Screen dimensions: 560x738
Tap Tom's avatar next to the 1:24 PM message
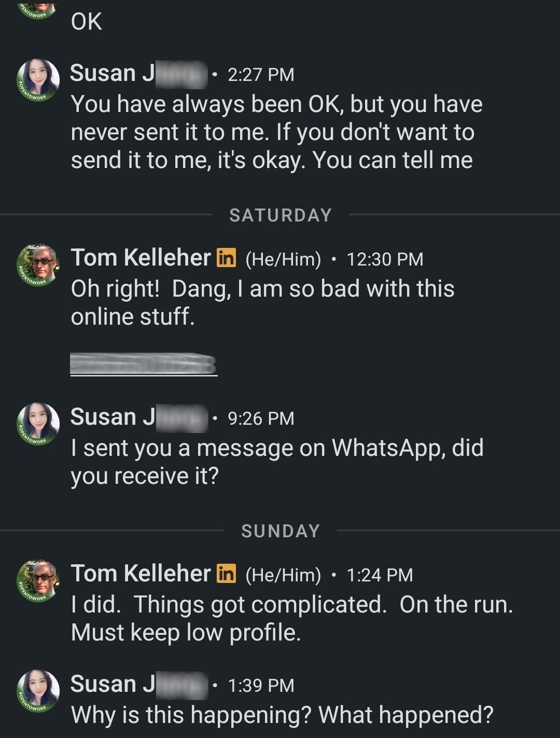38,581
